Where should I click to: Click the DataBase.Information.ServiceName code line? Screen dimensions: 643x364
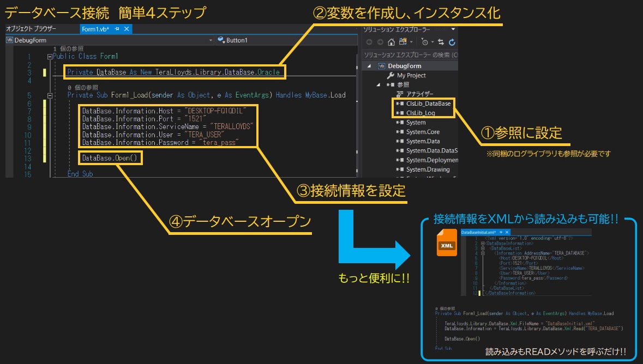pyautogui.click(x=167, y=126)
